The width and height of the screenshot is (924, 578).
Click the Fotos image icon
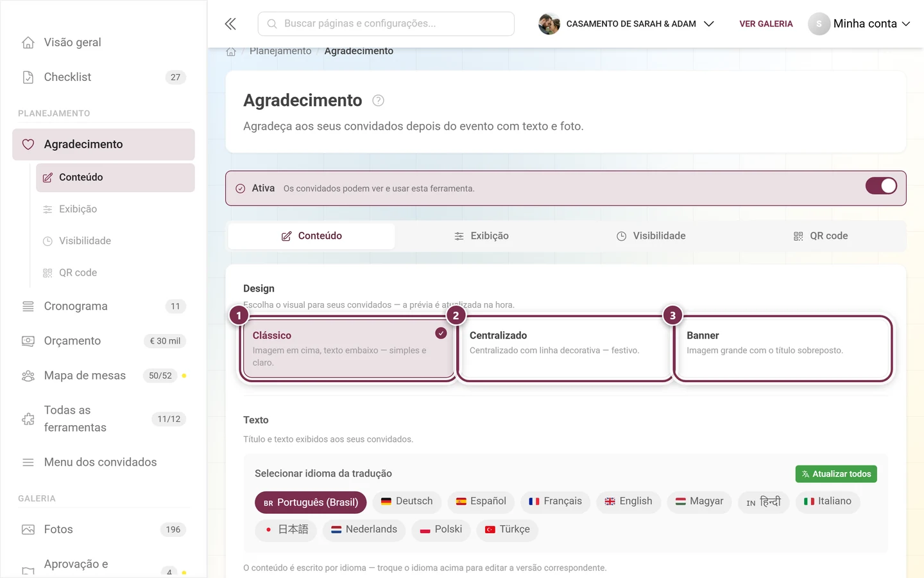coord(28,530)
